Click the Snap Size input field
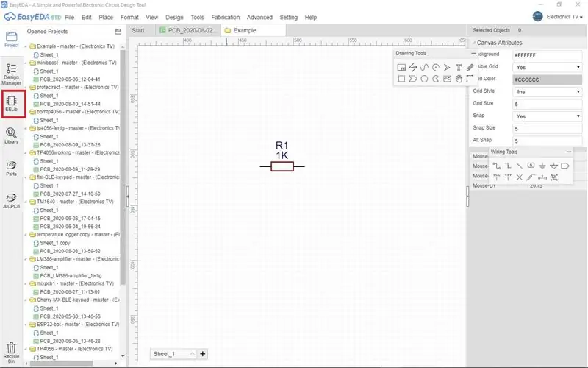Image resolution: width=588 pixels, height=368 pixels. 547,128
